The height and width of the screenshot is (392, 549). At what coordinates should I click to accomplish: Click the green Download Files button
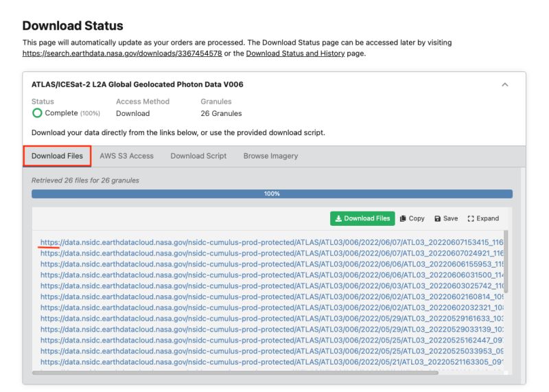pyautogui.click(x=362, y=218)
